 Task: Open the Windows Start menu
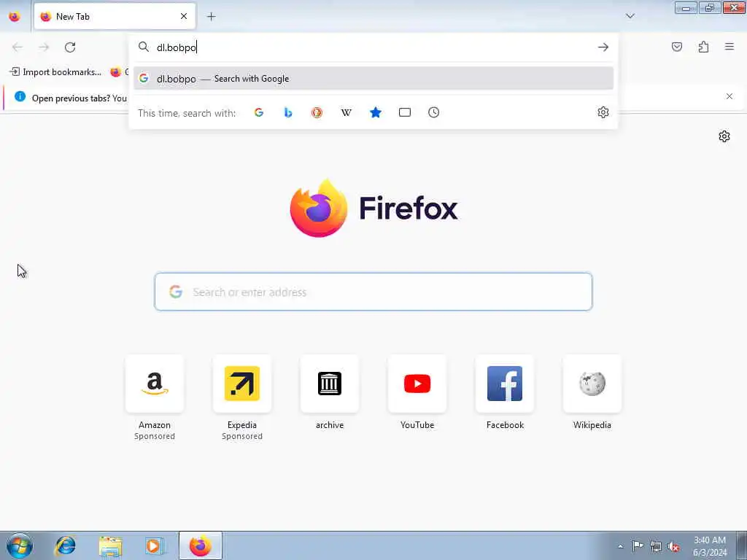pyautogui.click(x=20, y=545)
